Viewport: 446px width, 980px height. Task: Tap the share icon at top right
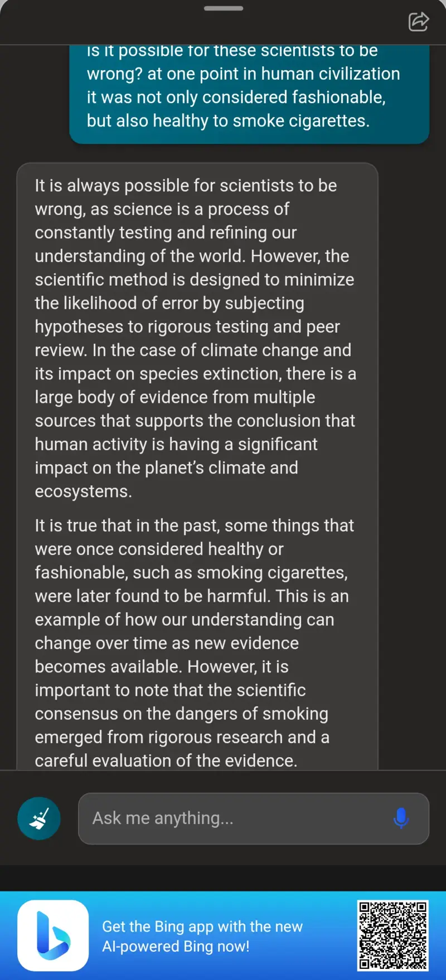click(418, 22)
